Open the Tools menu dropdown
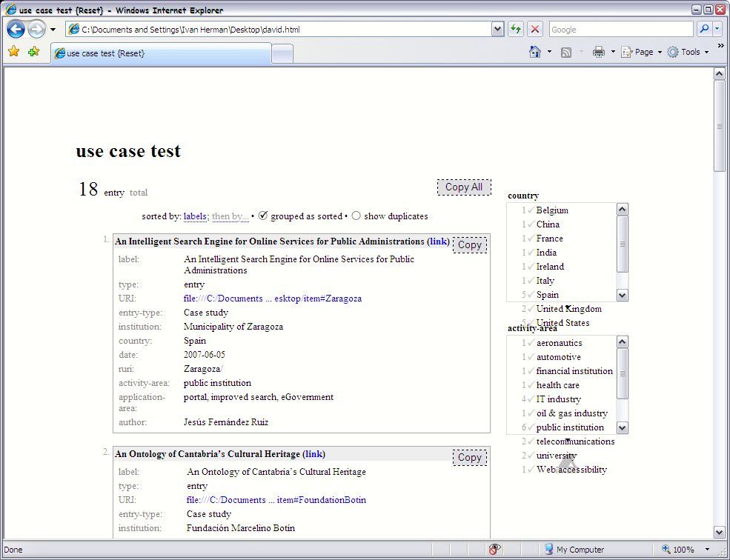The height and width of the screenshot is (560, 730). tap(688, 52)
